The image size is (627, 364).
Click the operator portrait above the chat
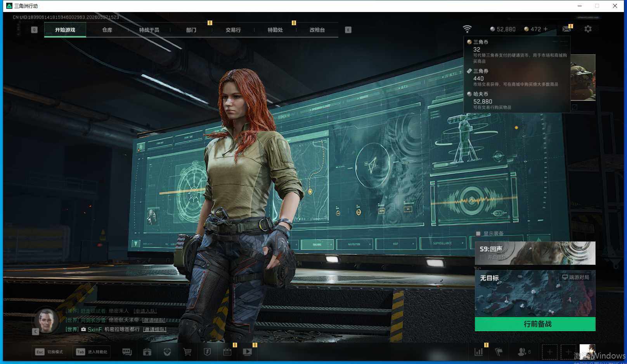pyautogui.click(x=46, y=321)
